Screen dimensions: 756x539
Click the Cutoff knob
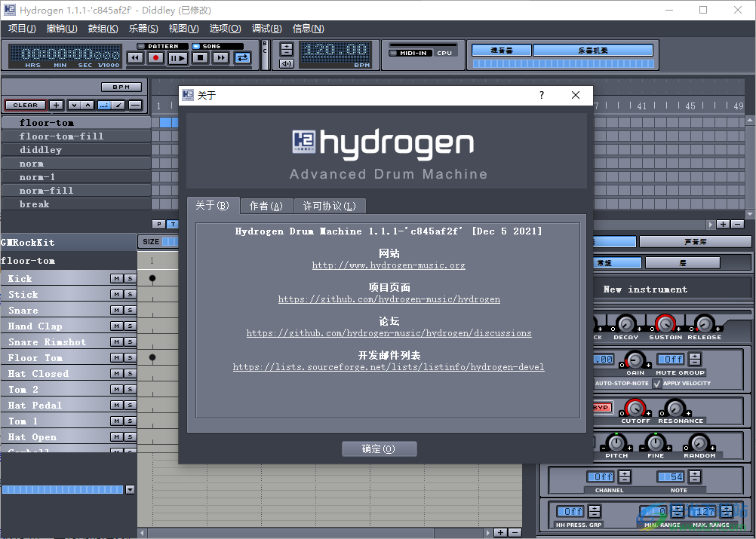tap(635, 408)
